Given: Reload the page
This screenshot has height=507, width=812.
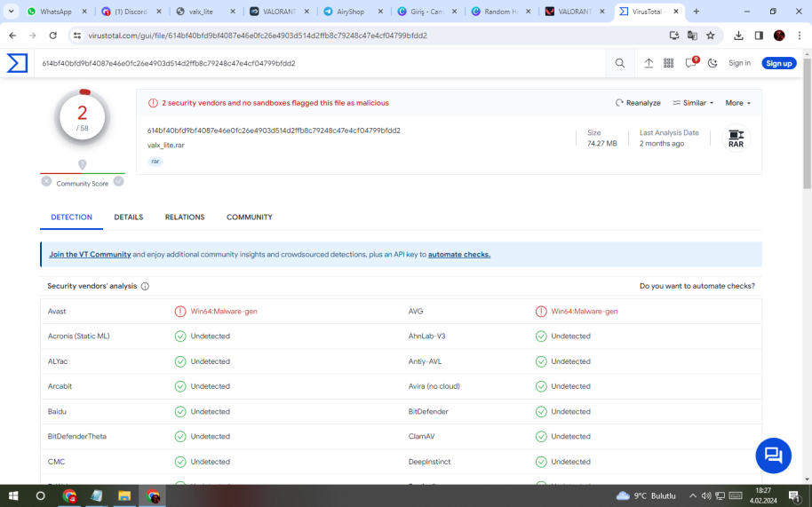Looking at the screenshot, I should coord(52,36).
